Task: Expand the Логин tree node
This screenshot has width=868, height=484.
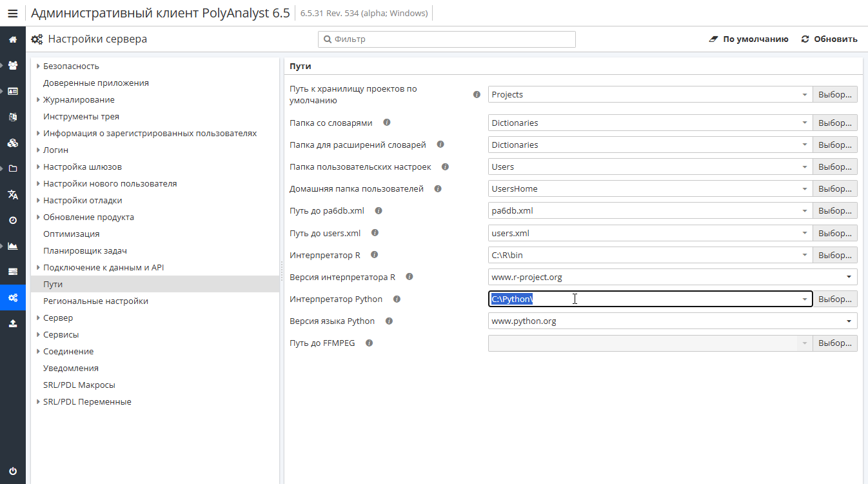Action: (38, 150)
